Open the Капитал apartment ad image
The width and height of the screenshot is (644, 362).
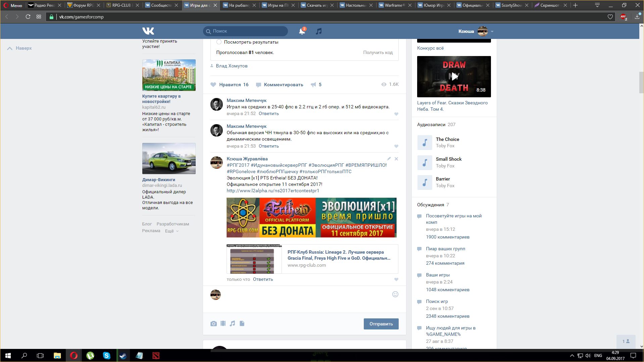(x=169, y=75)
